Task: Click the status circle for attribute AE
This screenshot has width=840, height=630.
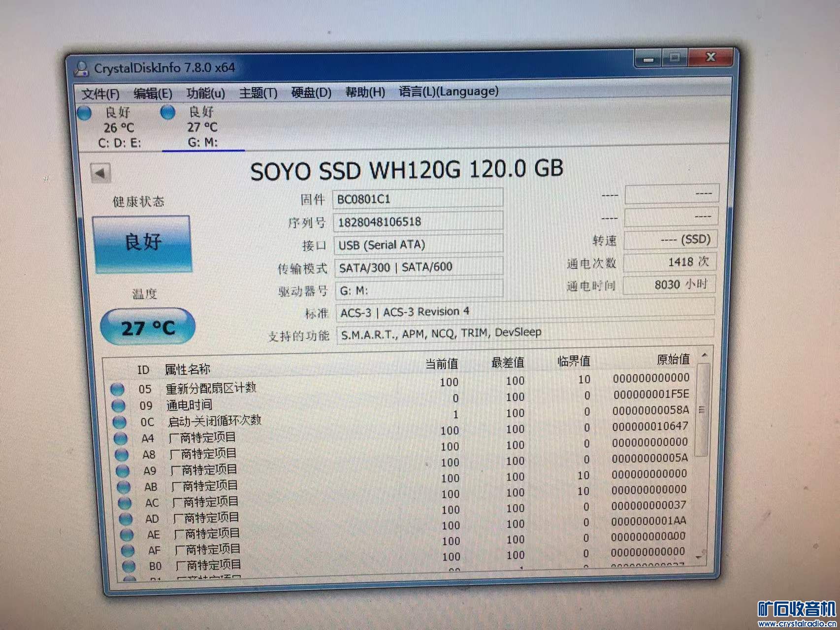Action: tap(127, 535)
